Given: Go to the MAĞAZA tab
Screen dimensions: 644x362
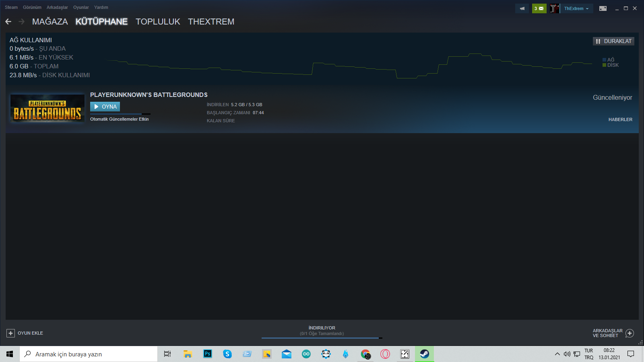Looking at the screenshot, I should click(x=50, y=22).
